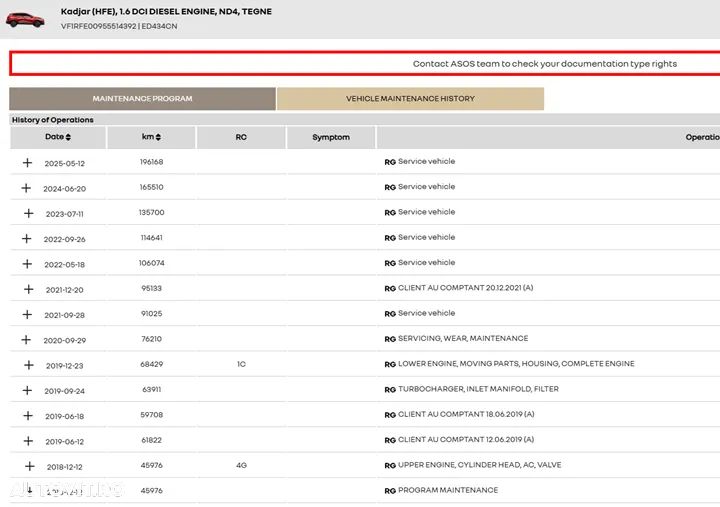Select the Symptom column header
Image resolution: width=720 pixels, height=507 pixels.
(331, 137)
